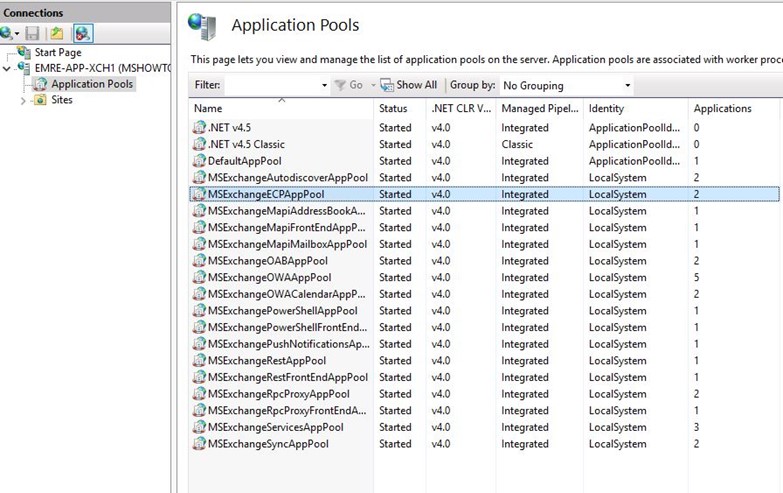
Task: Click the delete connection icon in Connections toolbar
Action: 83,33
